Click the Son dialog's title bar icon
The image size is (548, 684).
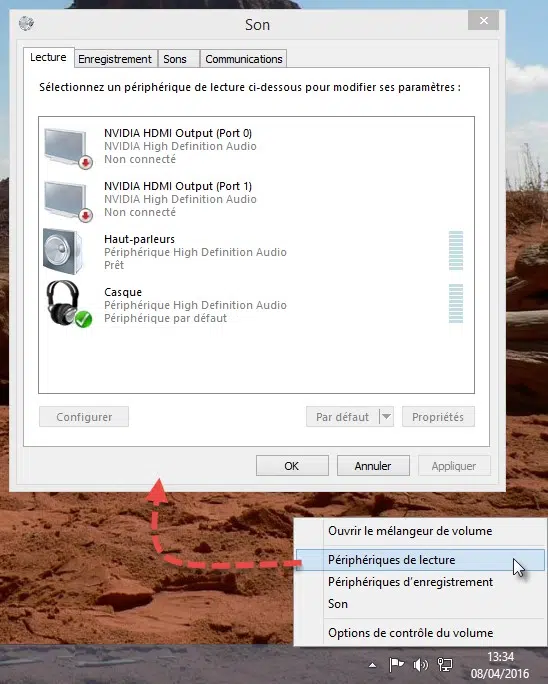click(x=27, y=23)
